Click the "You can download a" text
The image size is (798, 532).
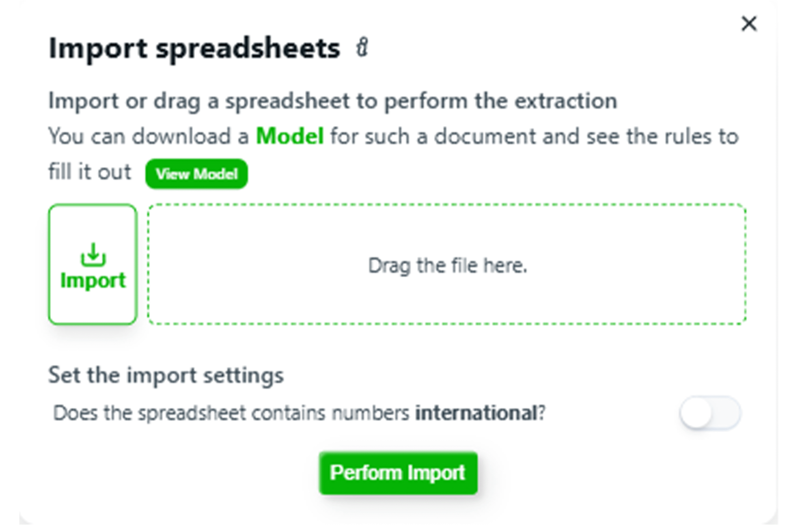[149, 137]
